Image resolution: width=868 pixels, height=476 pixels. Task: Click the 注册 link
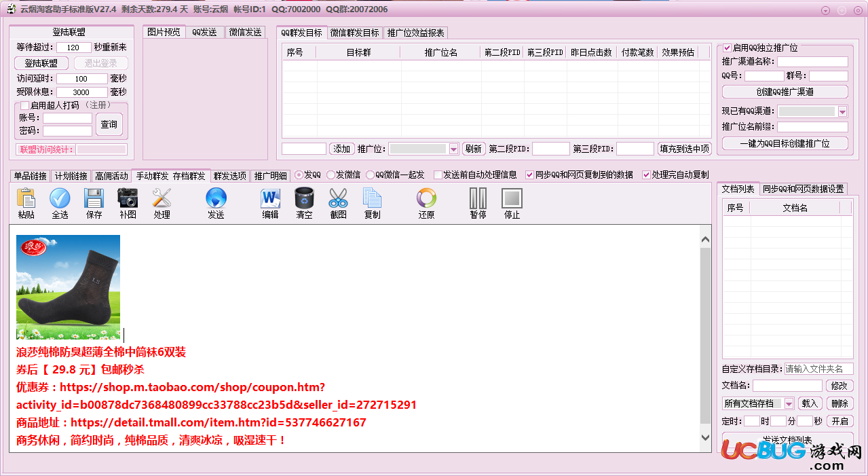tap(98, 105)
